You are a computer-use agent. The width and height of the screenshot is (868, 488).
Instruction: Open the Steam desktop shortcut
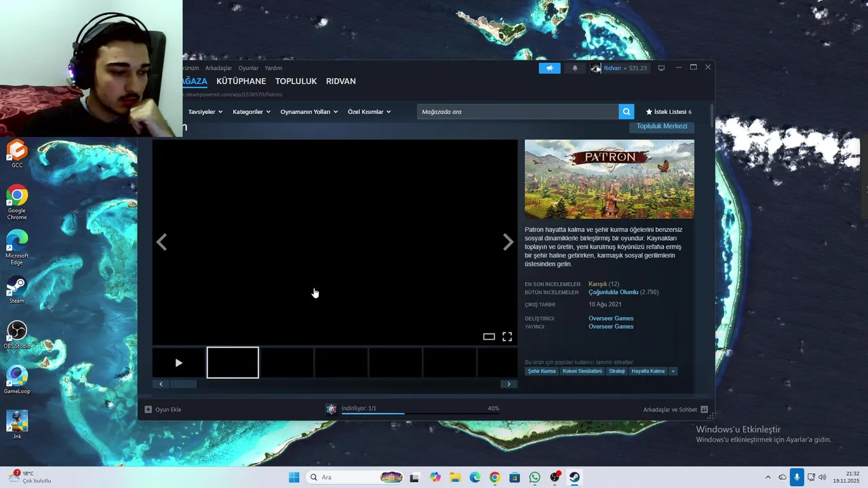(17, 290)
